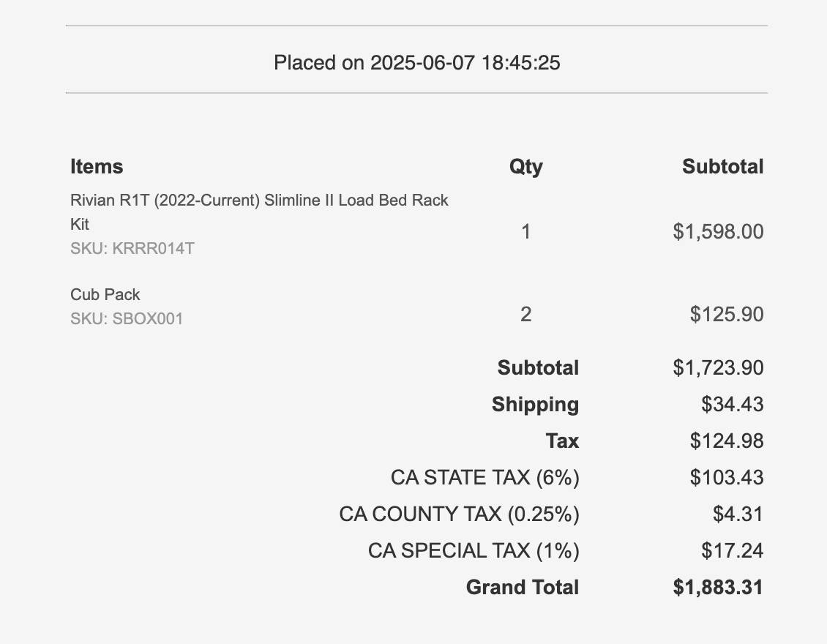This screenshot has width=827, height=644.
Task: Click the Shipping amount $34.43
Action: point(733,404)
